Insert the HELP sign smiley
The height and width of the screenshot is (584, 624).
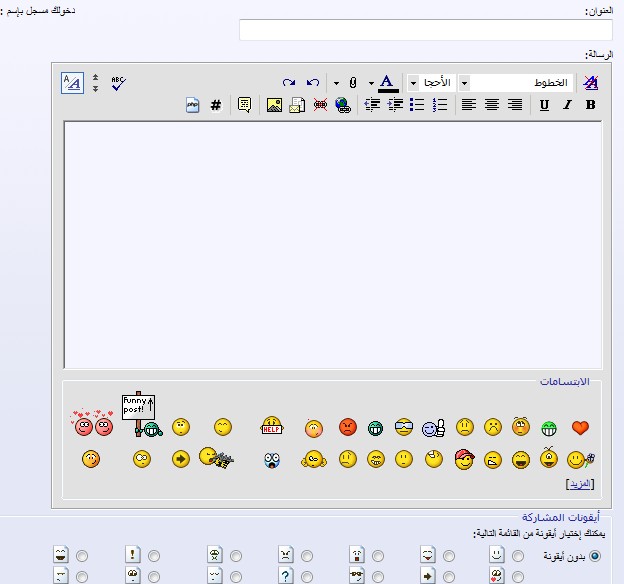tap(272, 427)
